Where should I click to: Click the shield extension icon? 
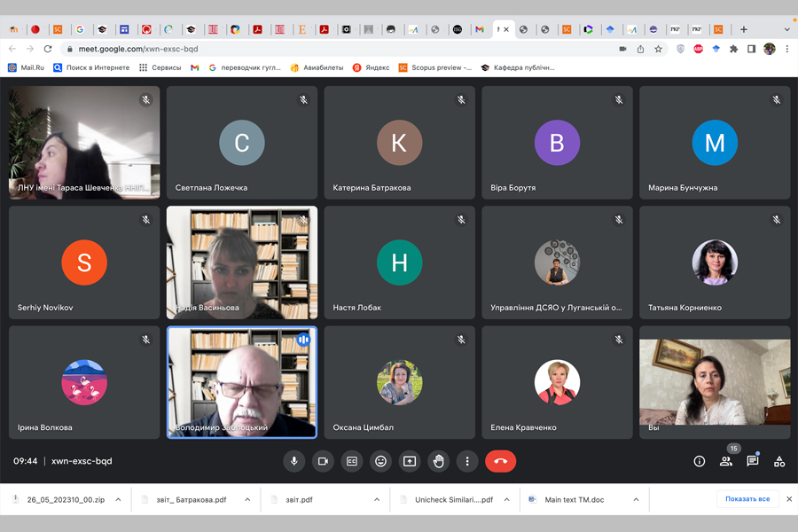click(x=680, y=49)
